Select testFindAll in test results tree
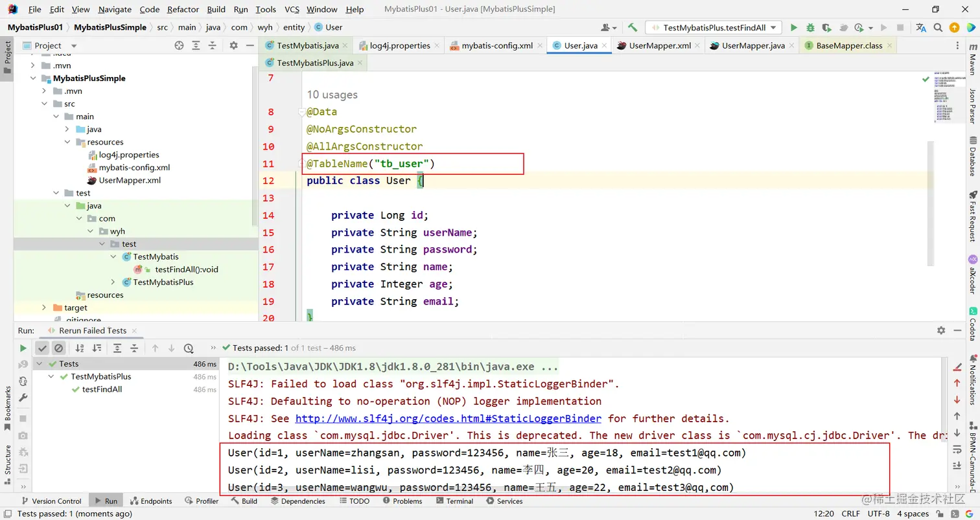 coord(102,389)
